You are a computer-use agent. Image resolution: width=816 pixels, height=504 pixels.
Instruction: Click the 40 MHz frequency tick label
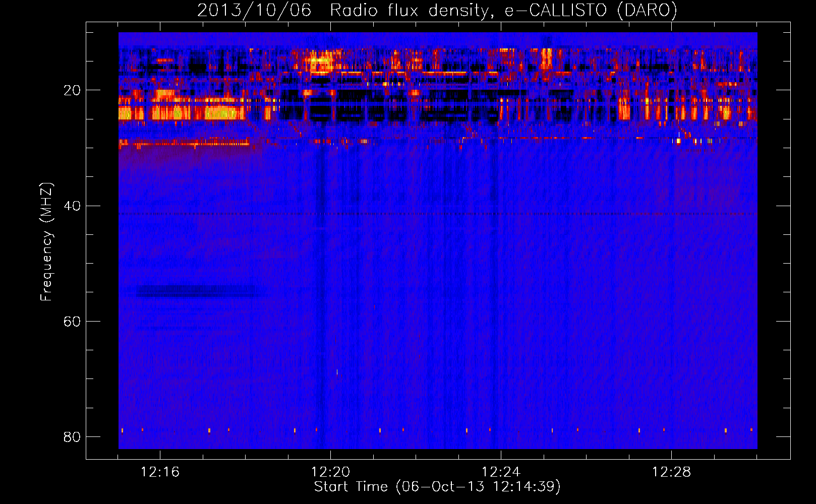click(72, 206)
